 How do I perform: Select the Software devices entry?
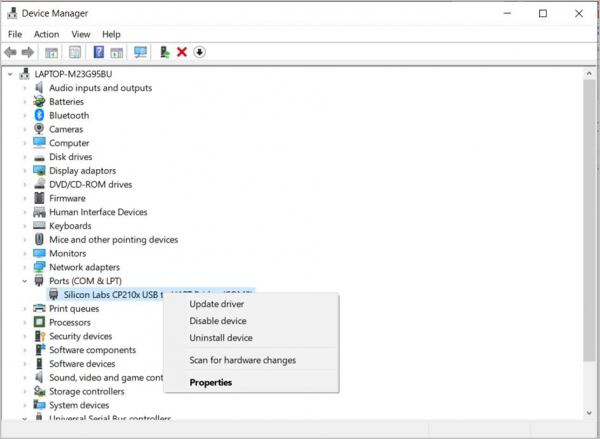coord(82,364)
